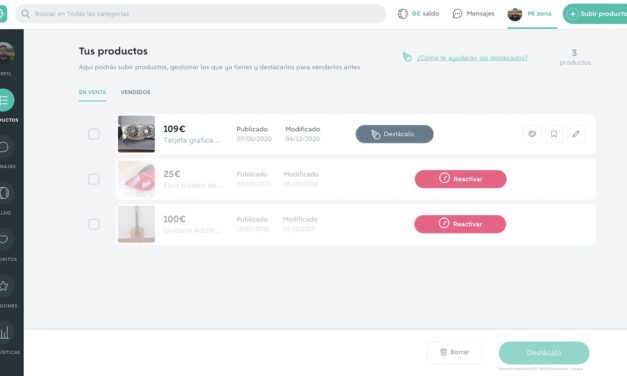Click the '04/12/2020' modified date
Screen dimensions: 627x376
(303, 139)
